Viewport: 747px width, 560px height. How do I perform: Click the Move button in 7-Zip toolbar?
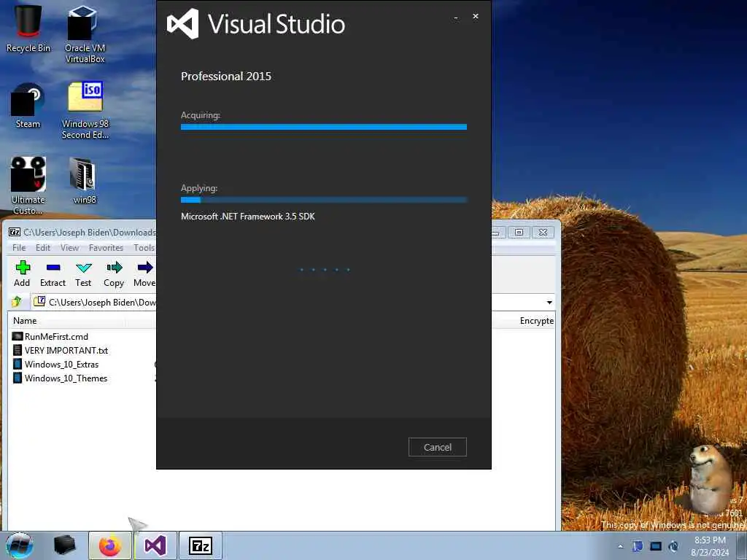point(144,274)
